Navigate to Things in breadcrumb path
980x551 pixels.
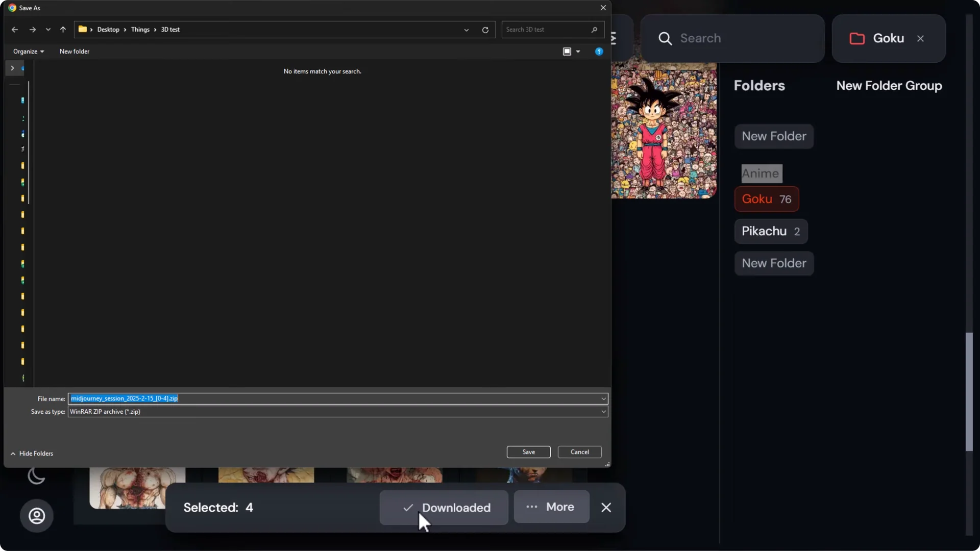point(140,30)
